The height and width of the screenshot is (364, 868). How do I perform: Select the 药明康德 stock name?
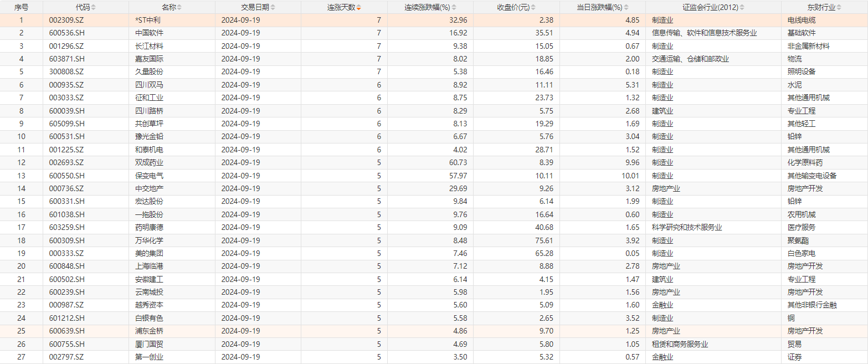[149, 227]
